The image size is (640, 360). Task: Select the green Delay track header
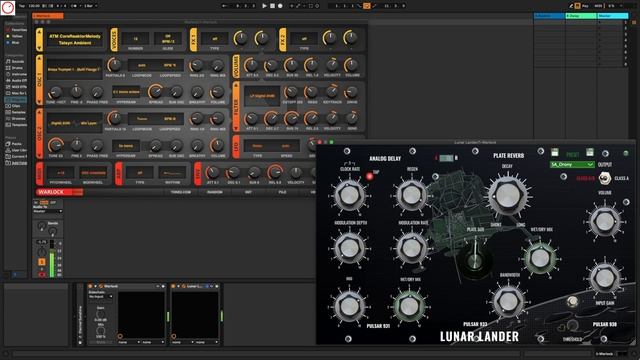[x=581, y=16]
